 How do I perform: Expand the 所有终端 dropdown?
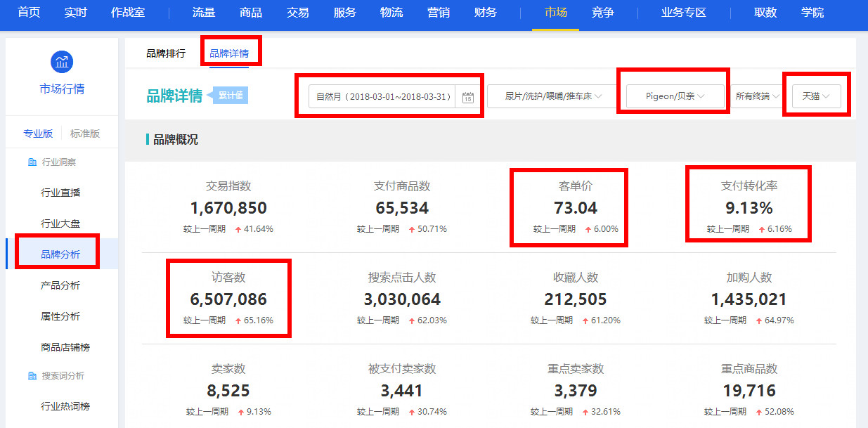pyautogui.click(x=756, y=96)
